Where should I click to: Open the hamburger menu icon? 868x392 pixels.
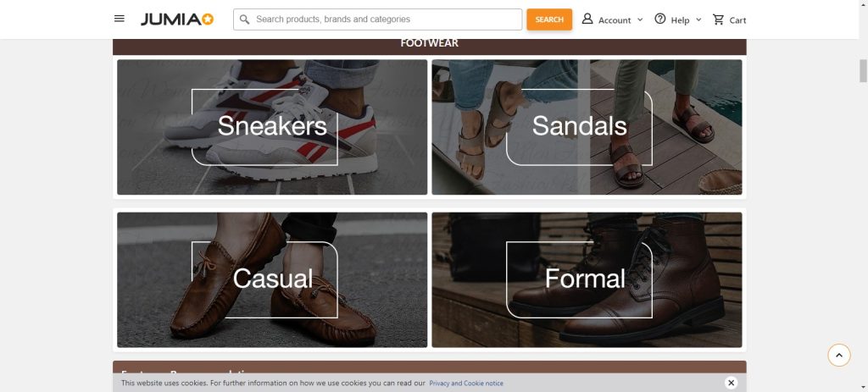[x=120, y=19]
